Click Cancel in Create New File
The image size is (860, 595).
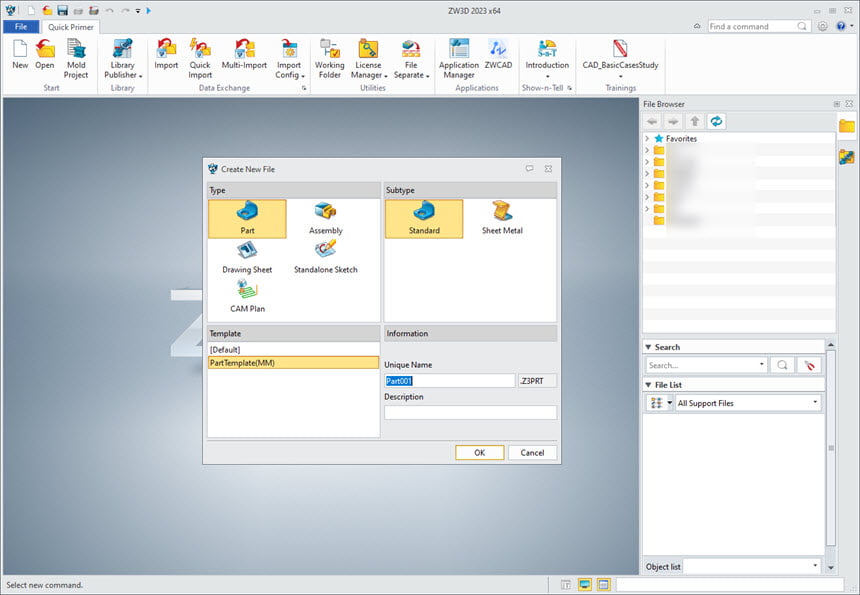(532, 452)
